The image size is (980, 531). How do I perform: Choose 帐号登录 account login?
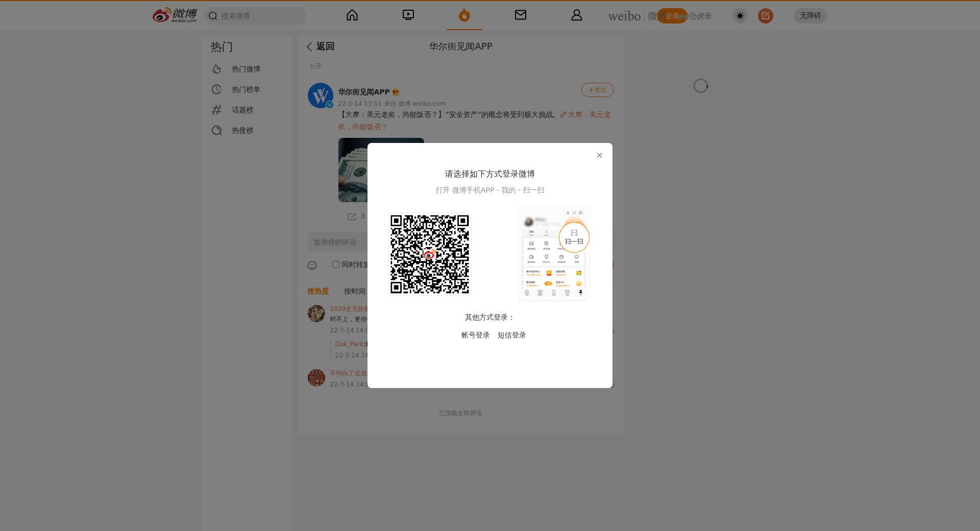(x=476, y=335)
